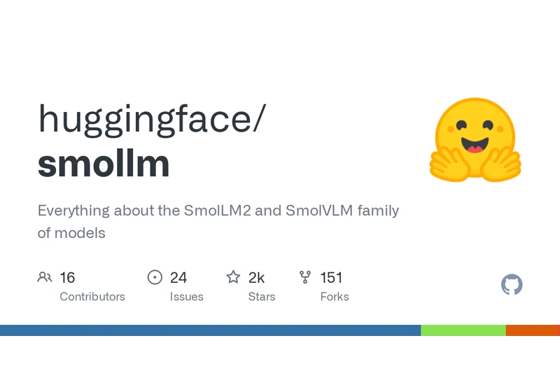Click the issues circle-dot icon
The image size is (560, 392).
coord(155,277)
